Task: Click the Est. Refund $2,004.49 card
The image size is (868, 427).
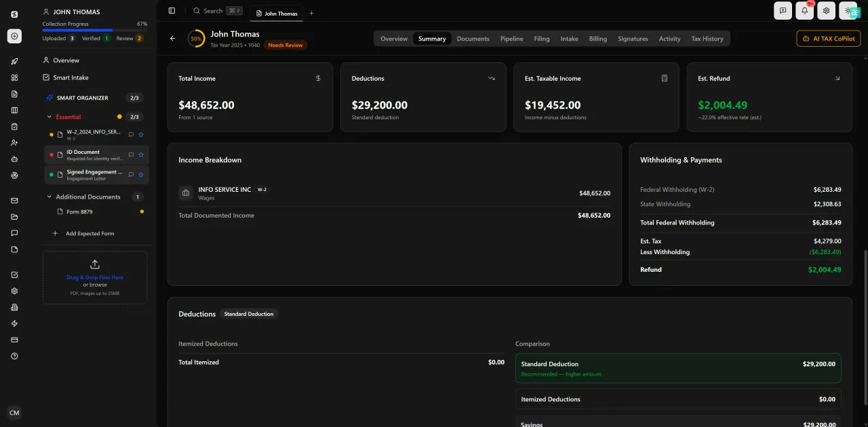Action: coord(769,97)
